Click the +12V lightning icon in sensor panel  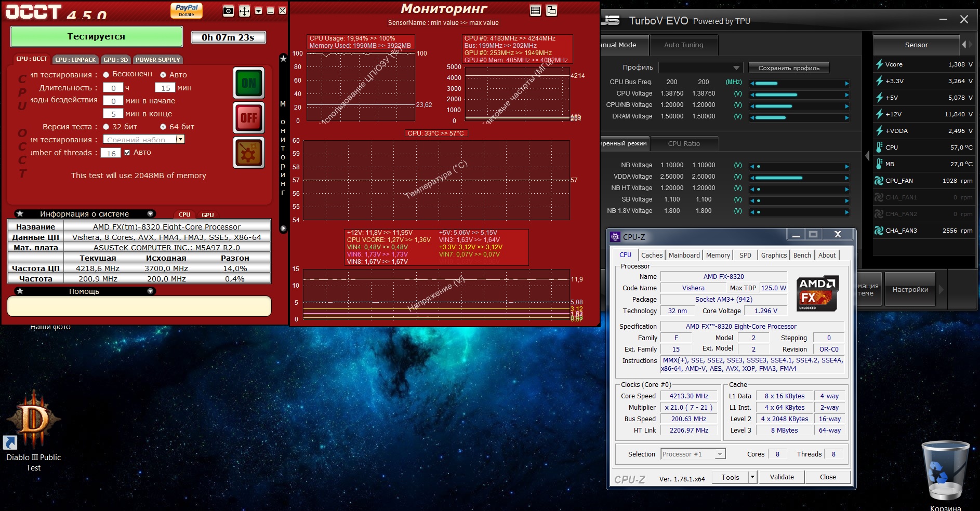pyautogui.click(x=879, y=114)
